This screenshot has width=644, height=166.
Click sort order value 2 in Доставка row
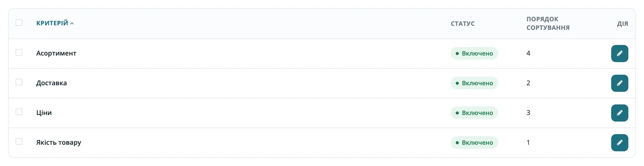[x=528, y=83]
